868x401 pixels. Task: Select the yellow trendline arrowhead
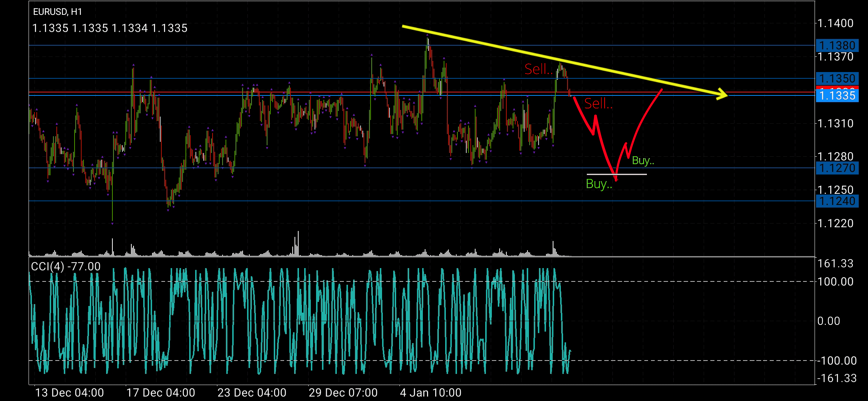723,94
